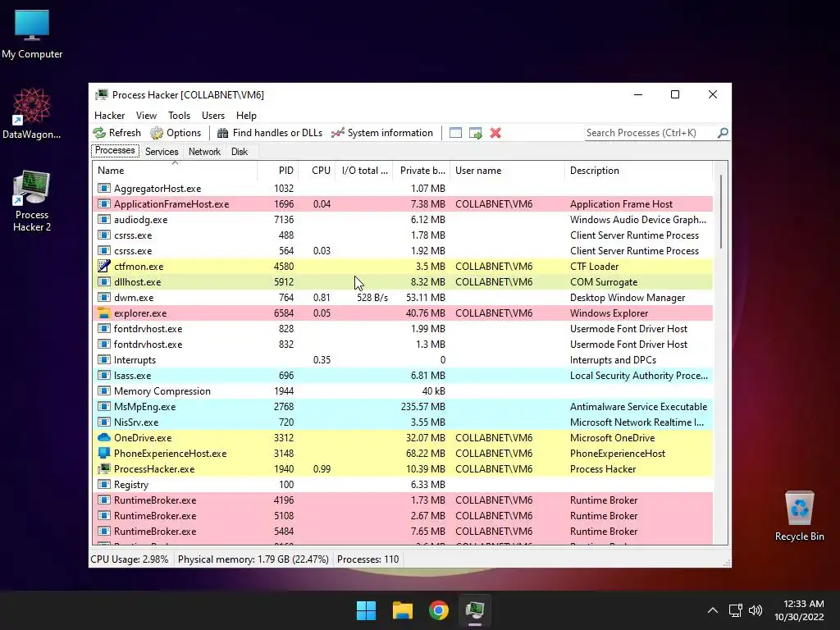Click find window and thread icon
The image size is (840, 630).
tap(475, 133)
